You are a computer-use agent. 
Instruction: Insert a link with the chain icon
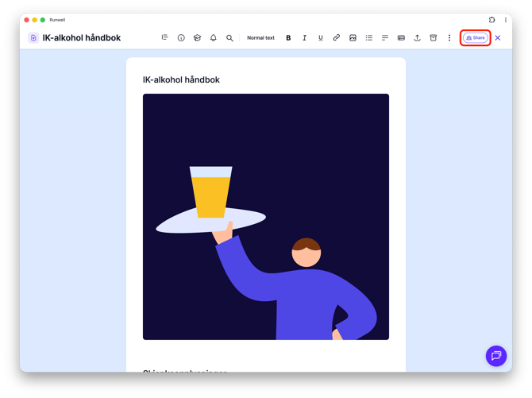337,37
